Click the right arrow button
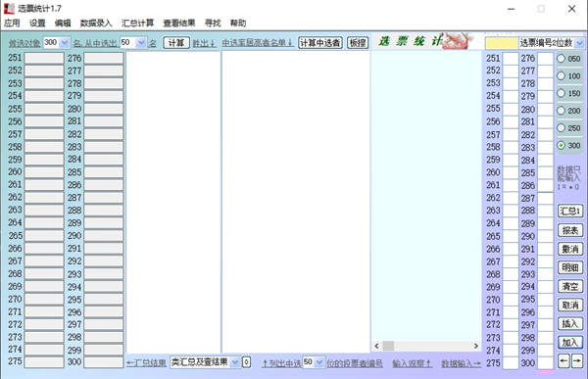588x379 pixels. coord(577,361)
